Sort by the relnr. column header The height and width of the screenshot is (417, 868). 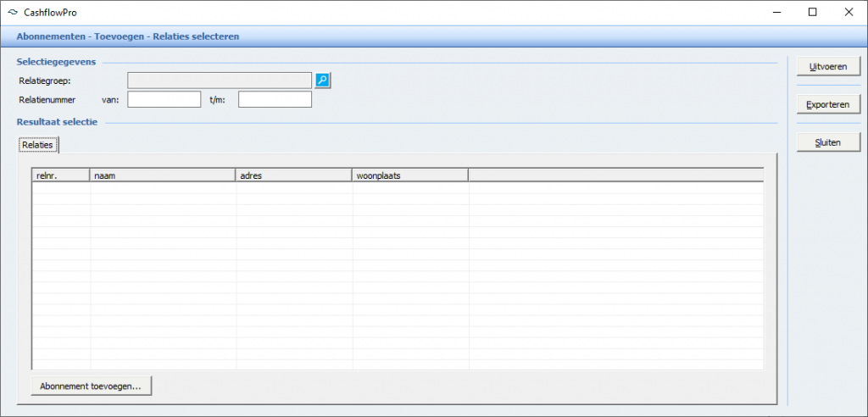61,175
